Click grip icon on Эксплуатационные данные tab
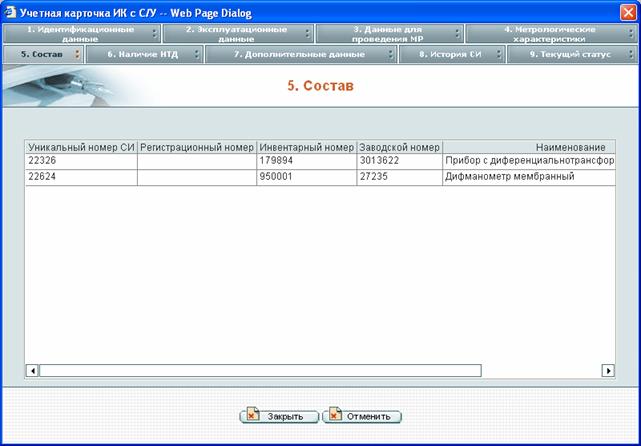Viewport: 641px width, 446px height. pyautogui.click(x=307, y=34)
